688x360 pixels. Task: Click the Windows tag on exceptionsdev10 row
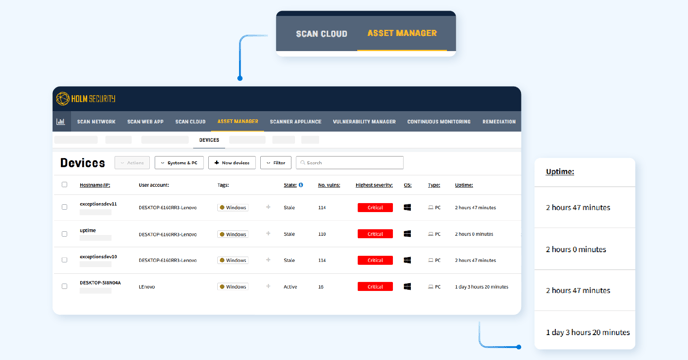point(233,260)
